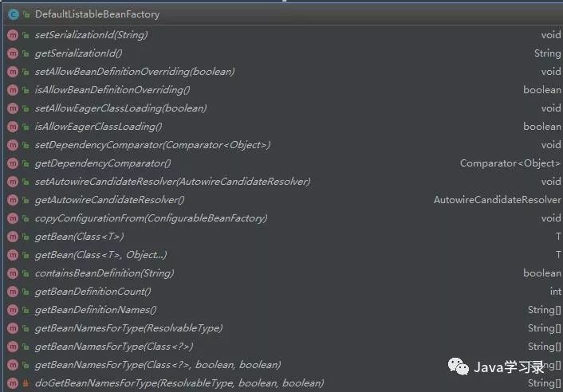Select the setSerializationId(String) method
The width and height of the screenshot is (563, 392).
coord(91,35)
